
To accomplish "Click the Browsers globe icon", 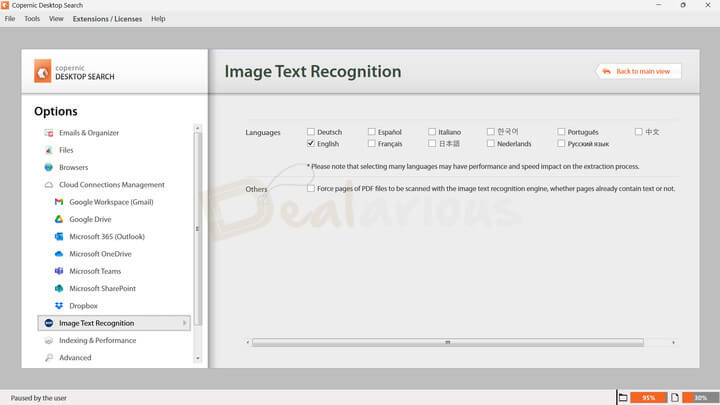I will tap(49, 168).
